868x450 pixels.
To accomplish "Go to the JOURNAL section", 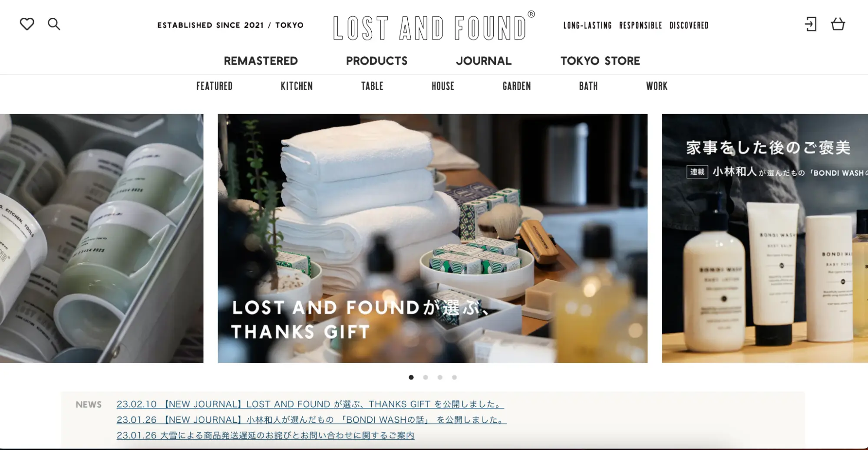I will click(484, 61).
